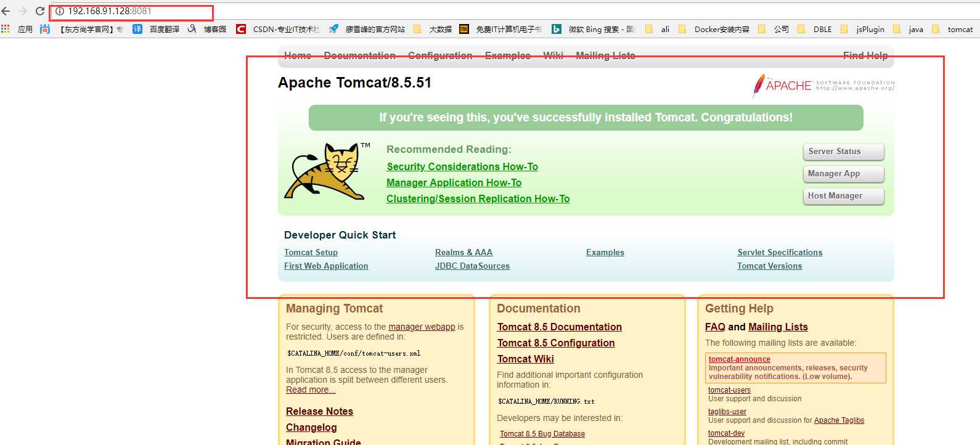This screenshot has width=980, height=445.
Task: Open the Examples nav item in top bar
Action: point(508,55)
